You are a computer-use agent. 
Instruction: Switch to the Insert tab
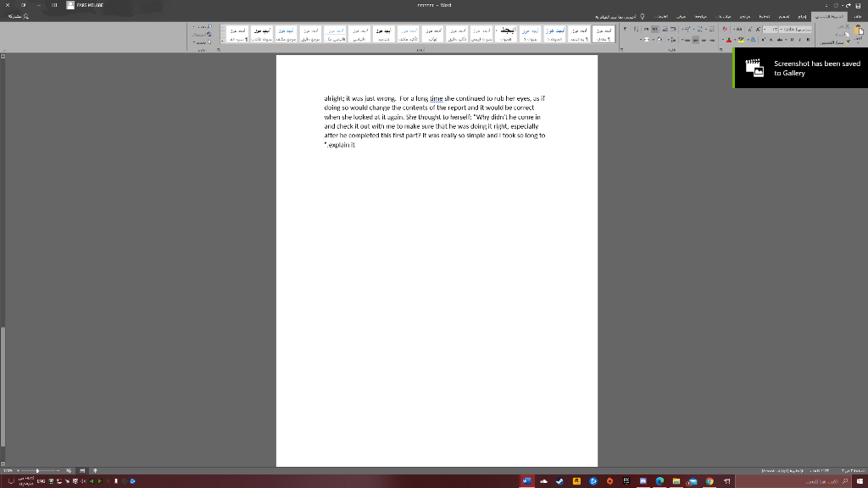[x=802, y=17]
